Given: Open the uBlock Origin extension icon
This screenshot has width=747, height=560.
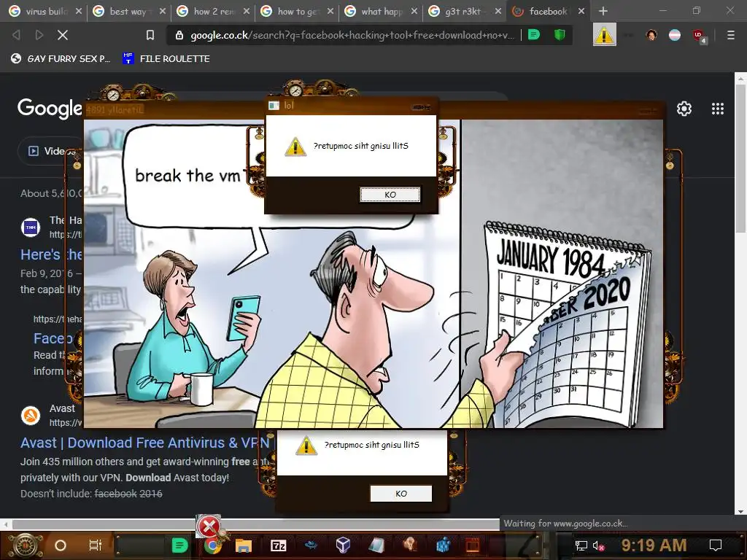Looking at the screenshot, I should (x=700, y=36).
